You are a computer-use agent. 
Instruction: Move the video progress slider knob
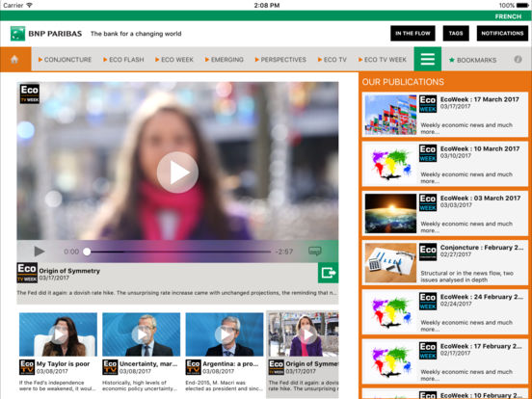tap(87, 252)
